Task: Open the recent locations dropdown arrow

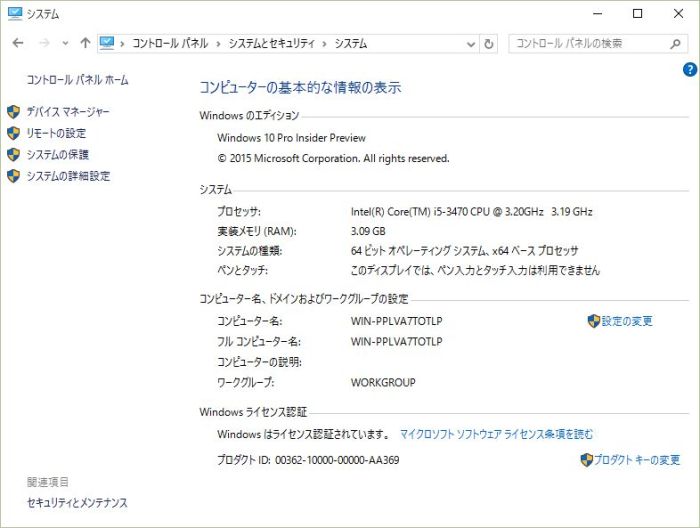Action: (65, 44)
